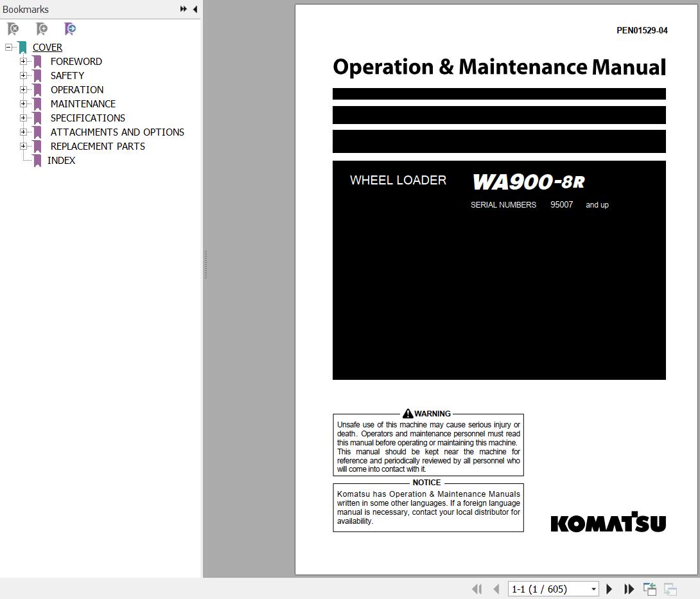Click the previous view icon

click(x=649, y=589)
